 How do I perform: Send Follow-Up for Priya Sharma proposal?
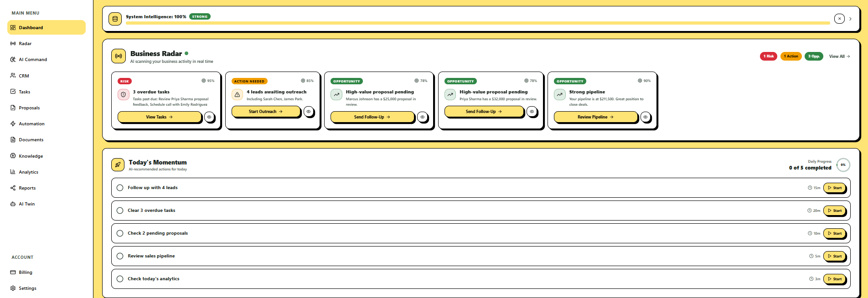484,112
